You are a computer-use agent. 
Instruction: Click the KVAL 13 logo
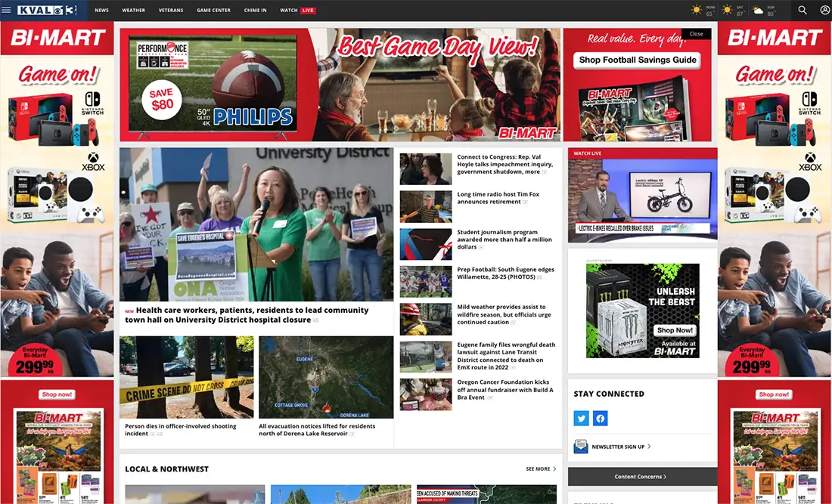click(x=47, y=10)
